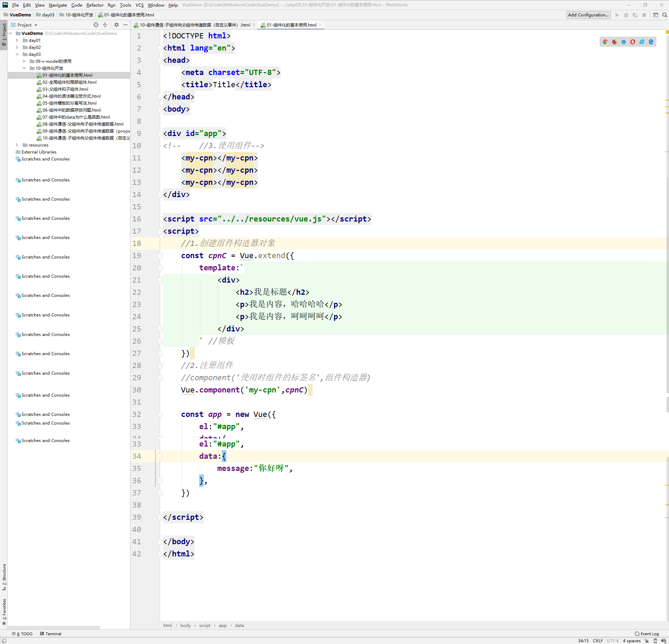Image resolution: width=669 pixels, height=644 pixels.
Task: Toggle read-only lock icon
Action: tap(647, 641)
